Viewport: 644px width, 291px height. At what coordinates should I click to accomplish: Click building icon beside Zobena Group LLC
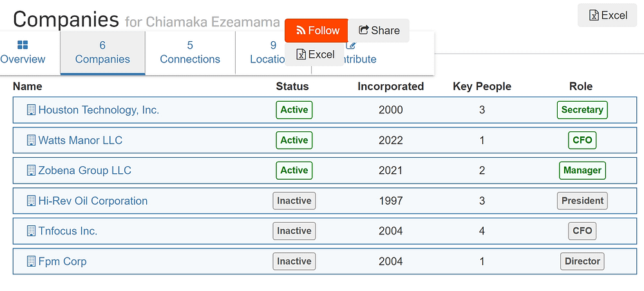[31, 171]
